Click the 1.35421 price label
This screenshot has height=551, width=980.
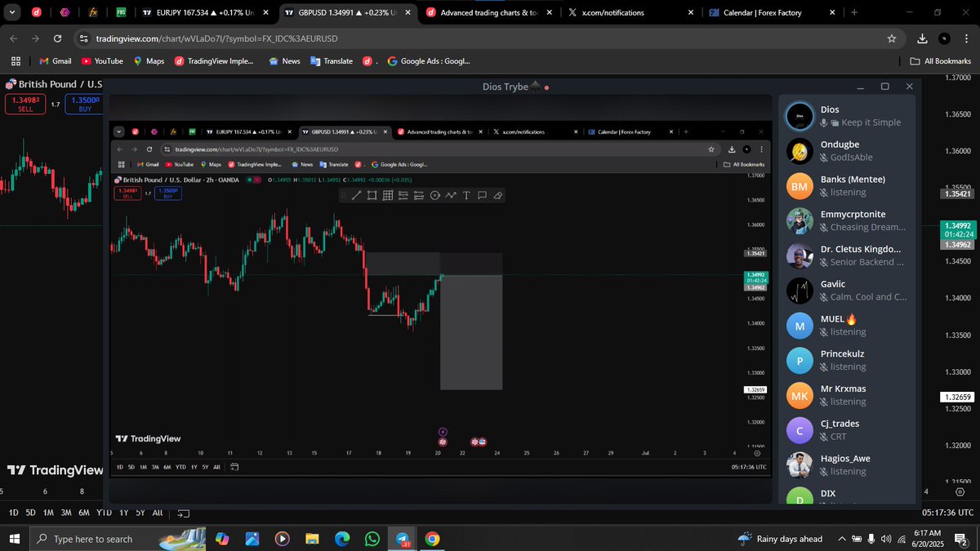956,194
